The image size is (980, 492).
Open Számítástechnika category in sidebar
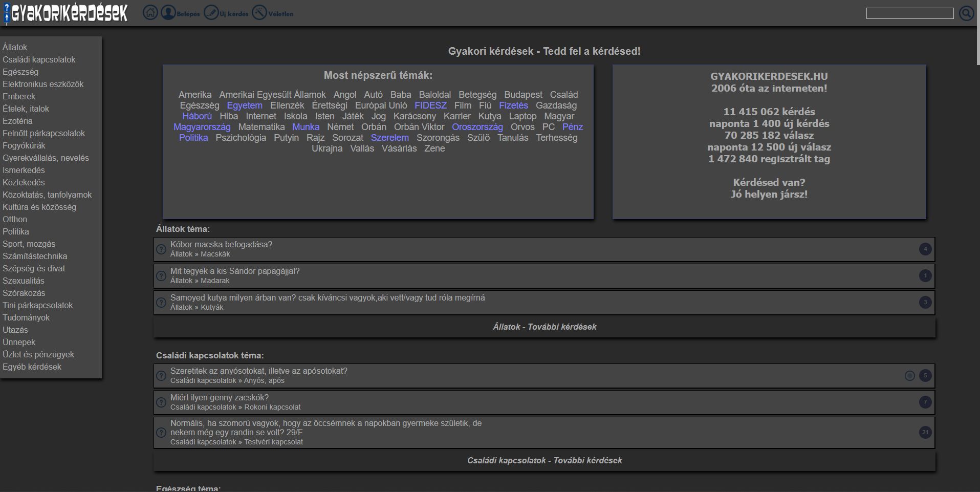pyautogui.click(x=35, y=256)
